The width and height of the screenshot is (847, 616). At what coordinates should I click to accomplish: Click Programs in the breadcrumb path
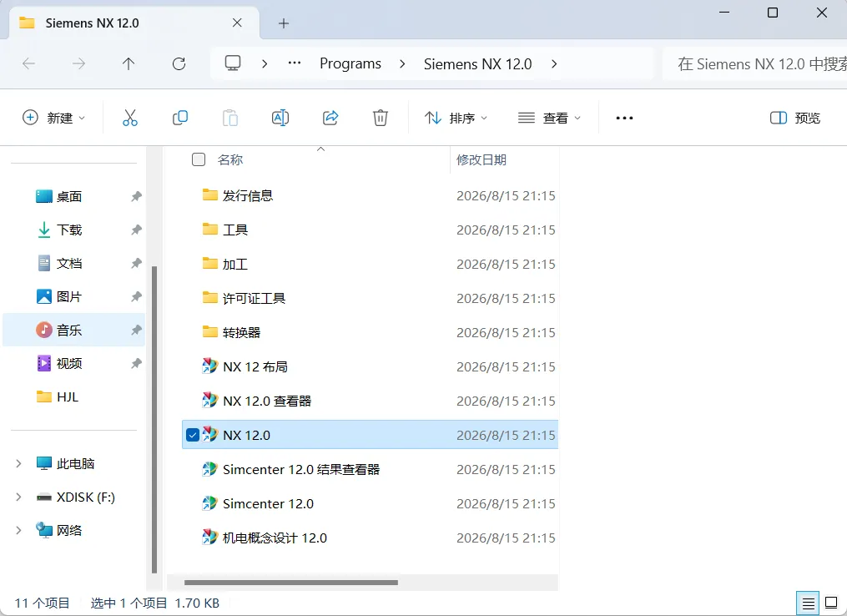coord(350,63)
